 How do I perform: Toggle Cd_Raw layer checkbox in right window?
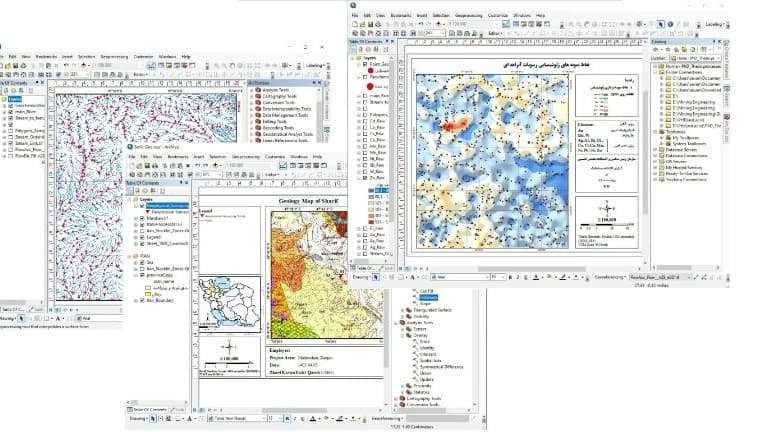coord(365,120)
